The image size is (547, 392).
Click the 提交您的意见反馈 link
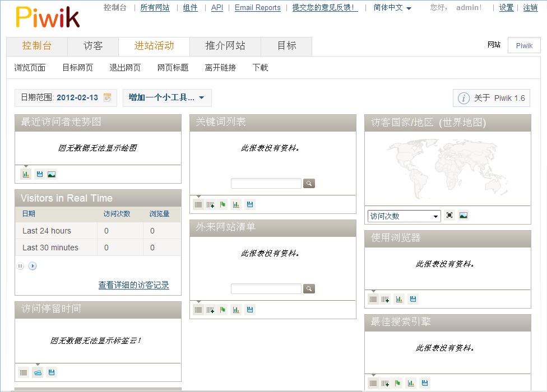click(x=325, y=7)
